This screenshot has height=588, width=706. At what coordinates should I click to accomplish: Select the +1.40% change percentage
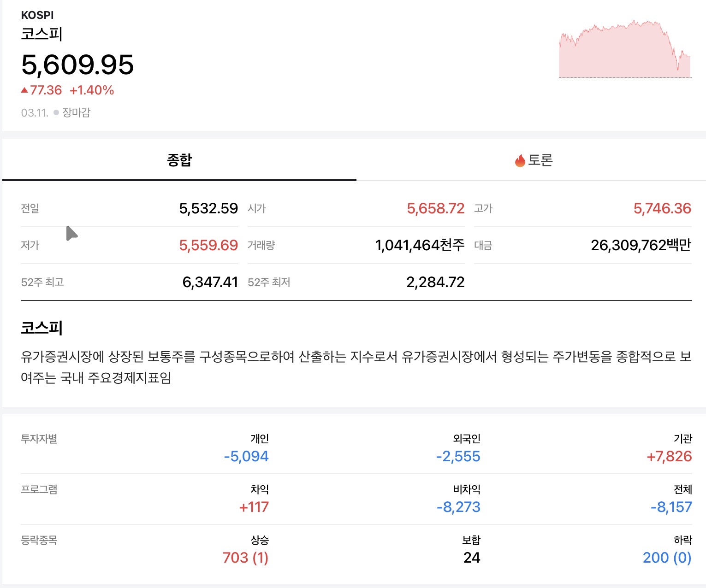pyautogui.click(x=92, y=90)
